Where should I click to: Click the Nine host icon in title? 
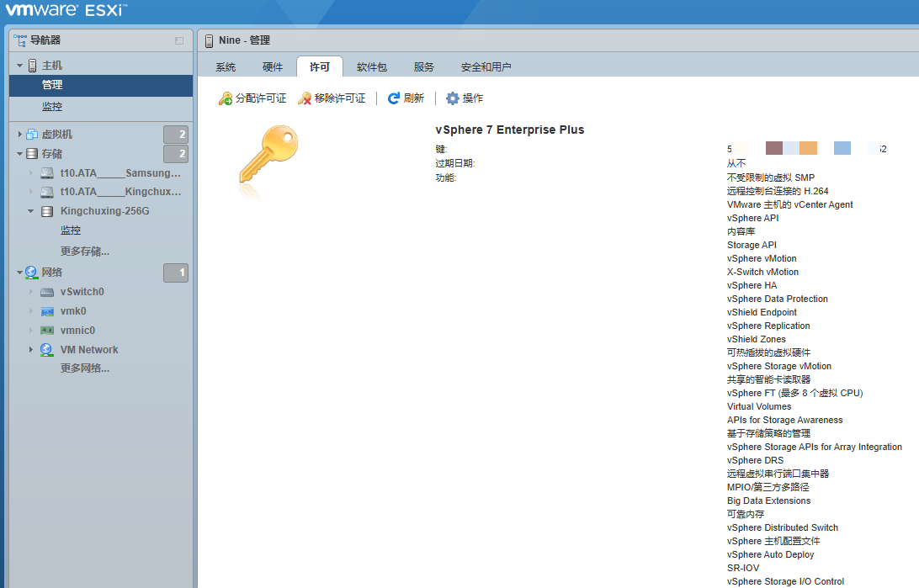point(210,40)
